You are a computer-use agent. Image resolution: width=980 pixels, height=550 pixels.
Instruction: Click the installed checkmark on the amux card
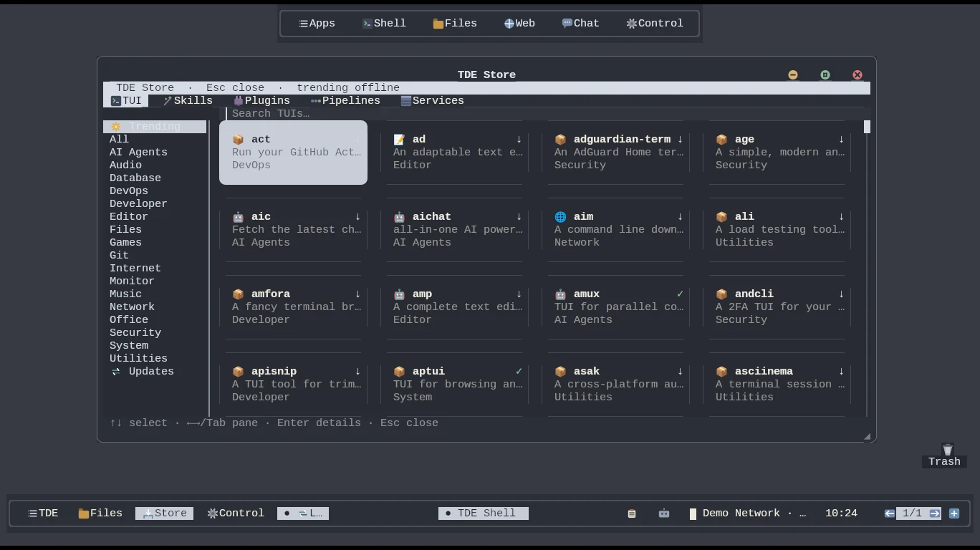coord(680,294)
